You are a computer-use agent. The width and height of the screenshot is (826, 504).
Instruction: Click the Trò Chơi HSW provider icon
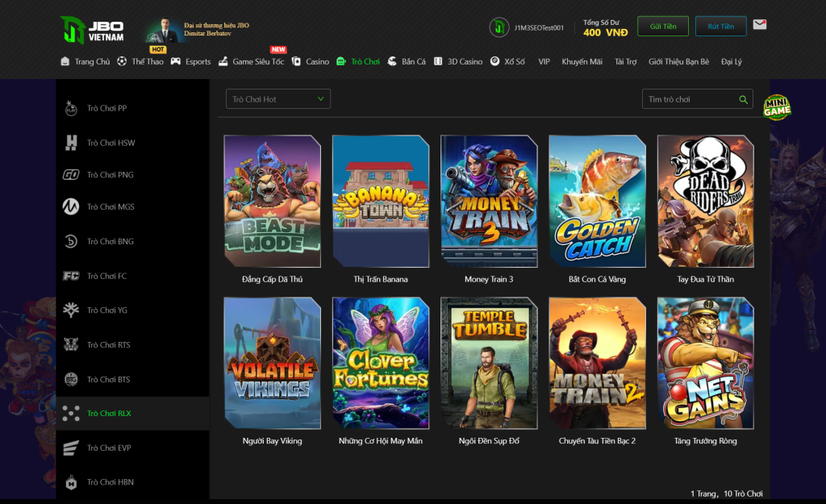(x=71, y=143)
